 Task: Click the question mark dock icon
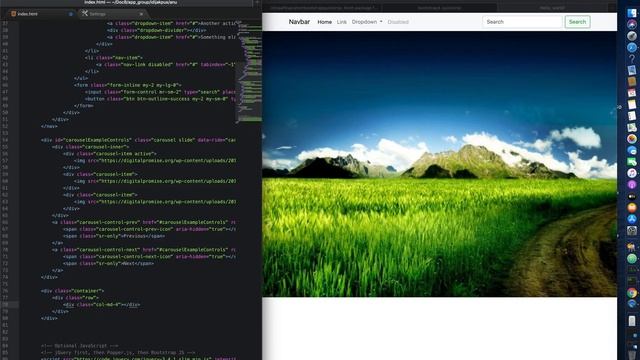(x=632, y=59)
